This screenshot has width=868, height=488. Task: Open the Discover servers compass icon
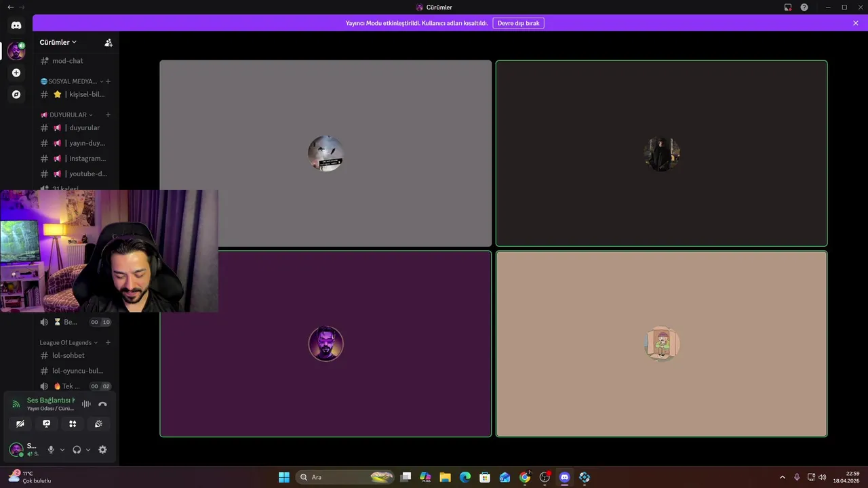click(16, 94)
